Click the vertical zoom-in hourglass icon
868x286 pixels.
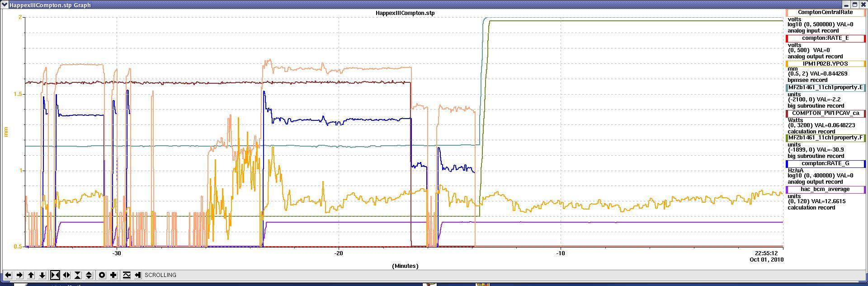(x=78, y=275)
